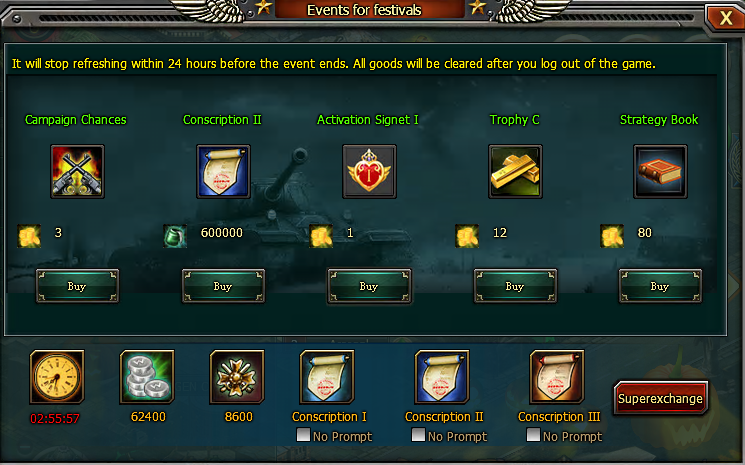Select the Conscription II scroll item icon
The width and height of the screenshot is (745, 465).
click(x=223, y=171)
